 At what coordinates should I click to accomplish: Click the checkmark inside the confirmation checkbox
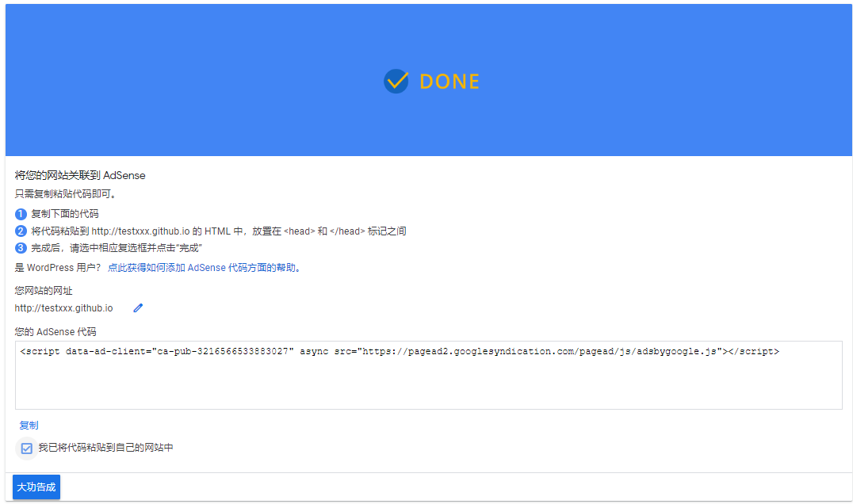pos(26,448)
